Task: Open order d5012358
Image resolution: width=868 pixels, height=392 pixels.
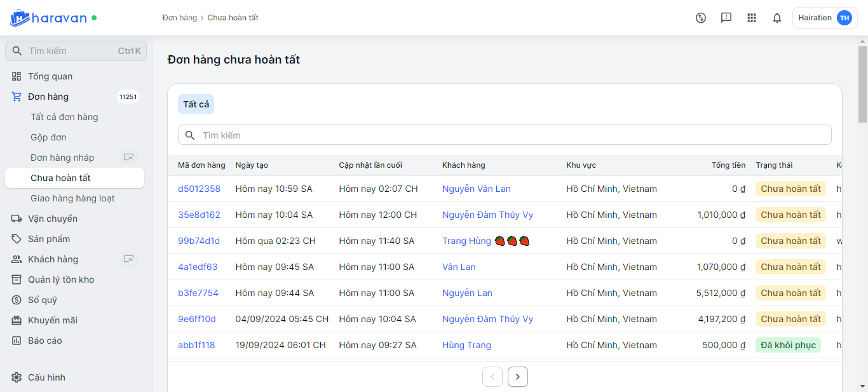Action: [x=199, y=189]
